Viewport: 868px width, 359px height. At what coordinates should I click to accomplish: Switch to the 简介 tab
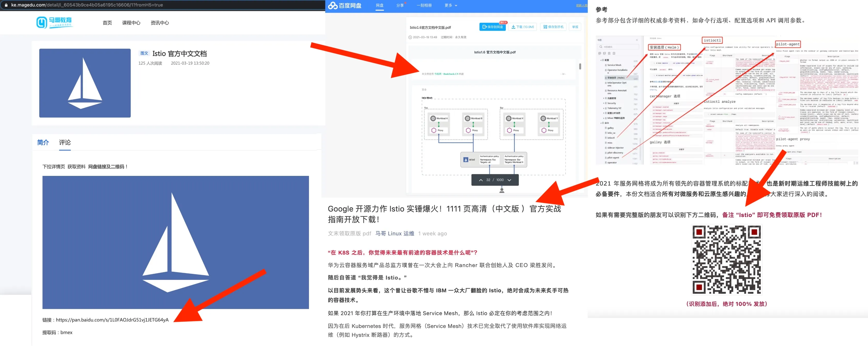click(43, 143)
